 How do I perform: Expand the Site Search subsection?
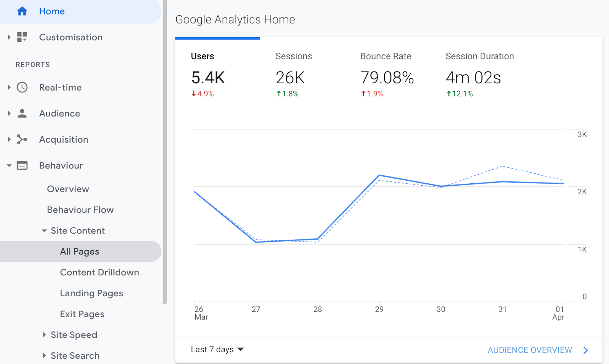coord(44,356)
